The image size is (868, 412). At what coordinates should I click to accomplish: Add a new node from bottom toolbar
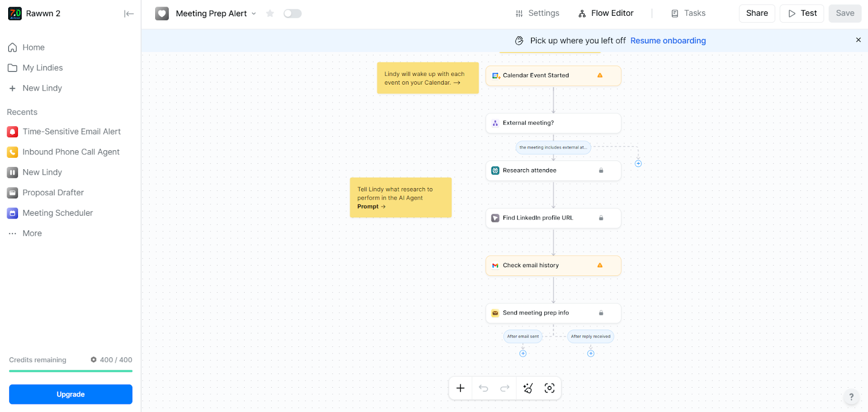[461, 388]
